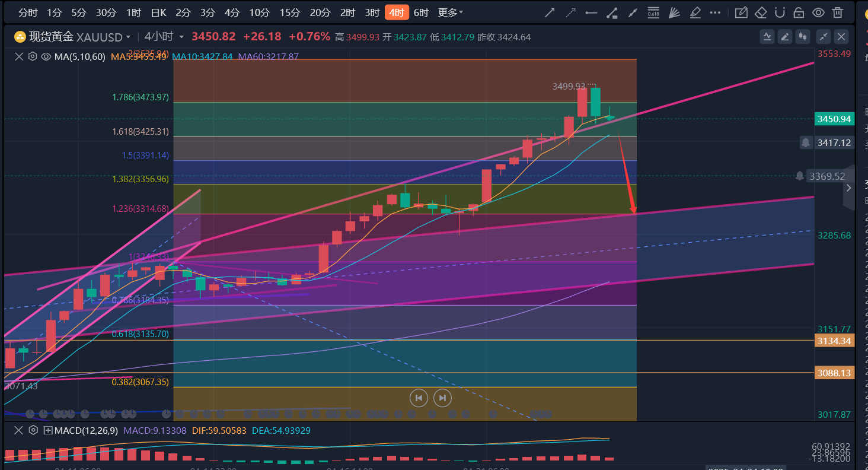
Task: Switch to 10分 timeframe
Action: coord(259,12)
